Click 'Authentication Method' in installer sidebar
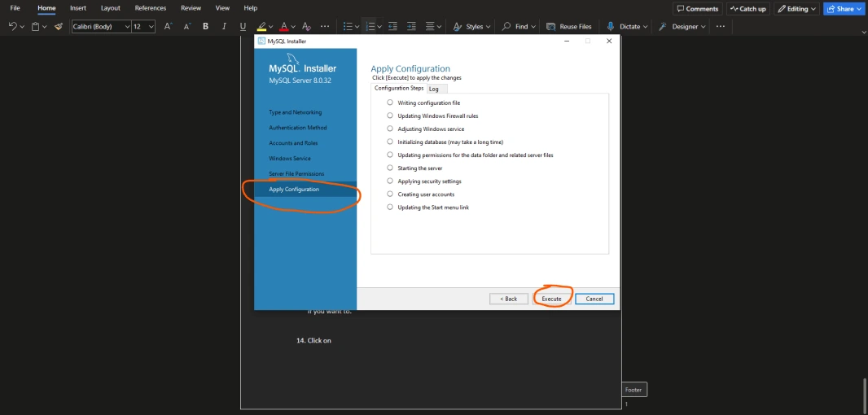Image resolution: width=868 pixels, height=415 pixels. tap(298, 128)
